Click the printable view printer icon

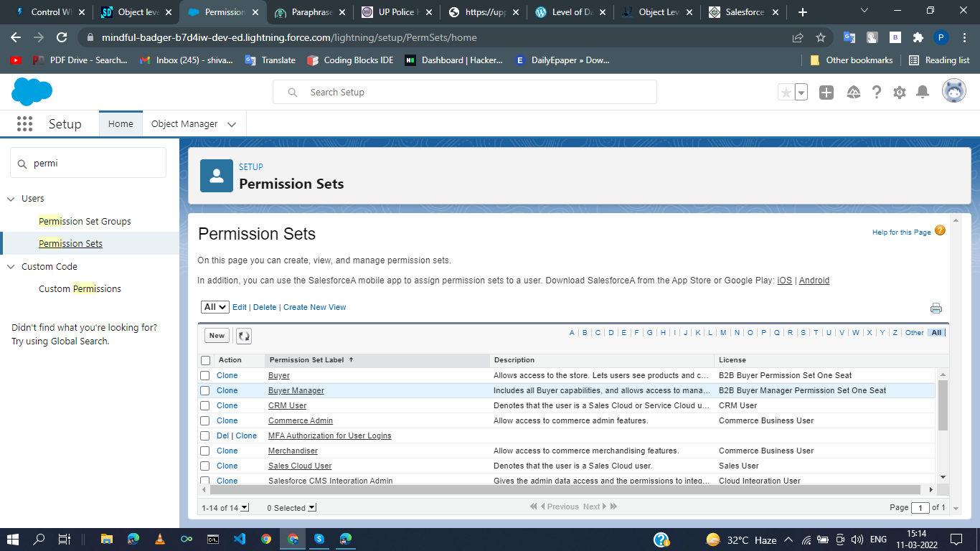(x=936, y=308)
